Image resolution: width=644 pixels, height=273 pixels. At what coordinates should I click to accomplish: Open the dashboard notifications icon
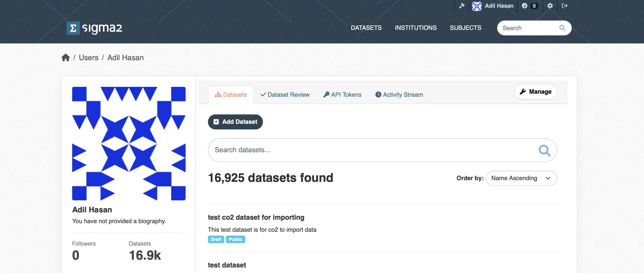[524, 6]
